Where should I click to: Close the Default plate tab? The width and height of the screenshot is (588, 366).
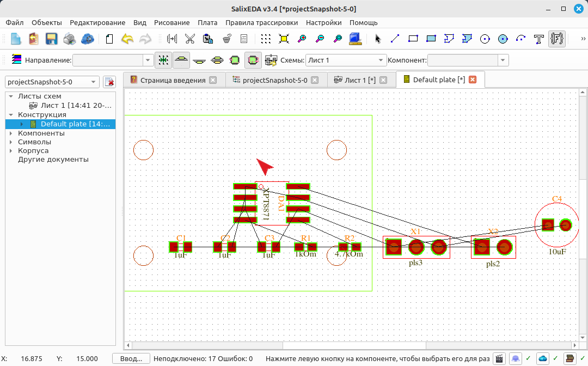point(473,80)
